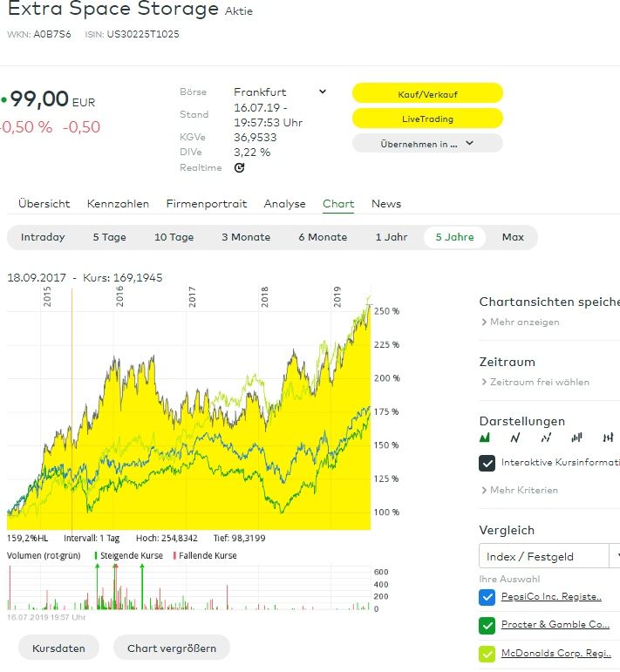Select the area (mountain) chart display icon
The image size is (620, 672).
[x=486, y=438]
